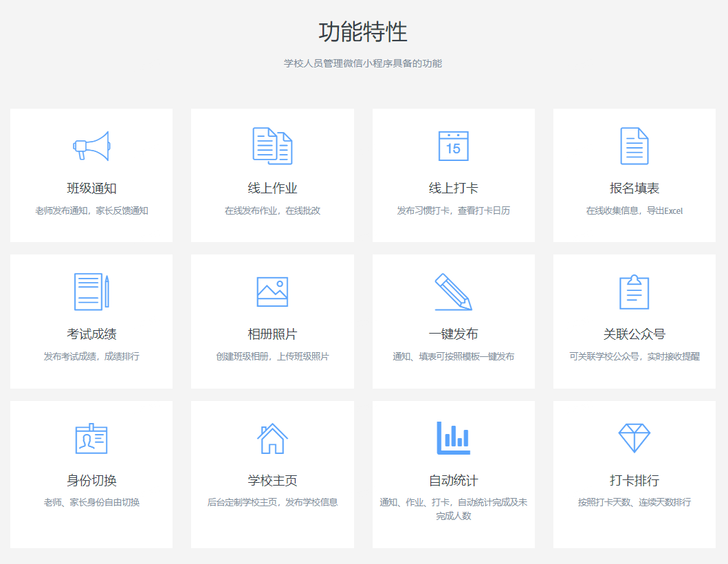Click the paper and pencil icon for 考试成绩
Screen dimensions: 728x564
[91, 292]
